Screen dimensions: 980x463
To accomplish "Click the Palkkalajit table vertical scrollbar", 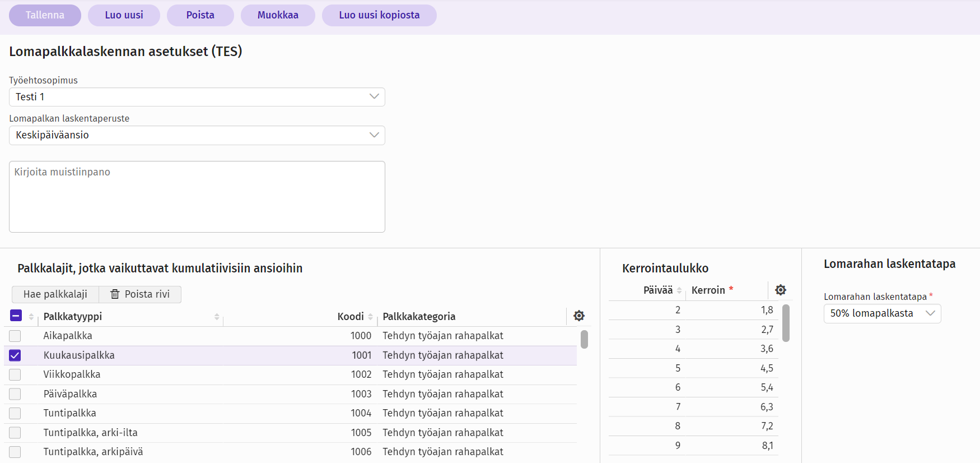I will [584, 340].
